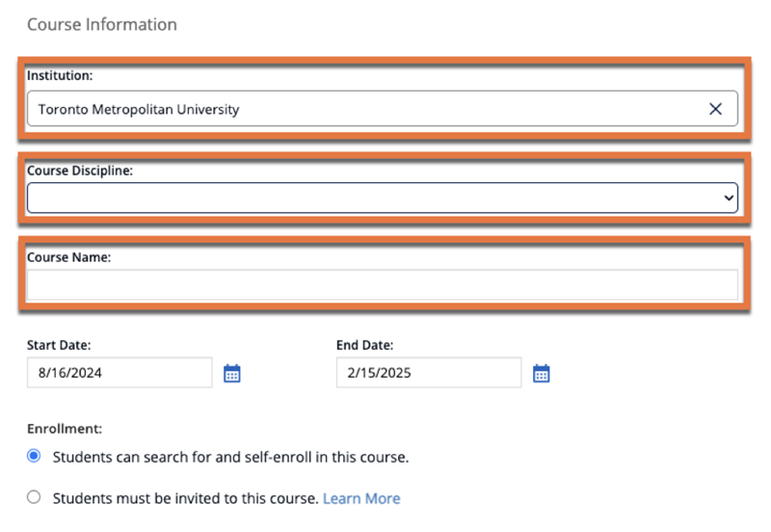The width and height of the screenshot is (771, 532).
Task: Focus the empty Course Name text box
Action: click(382, 285)
